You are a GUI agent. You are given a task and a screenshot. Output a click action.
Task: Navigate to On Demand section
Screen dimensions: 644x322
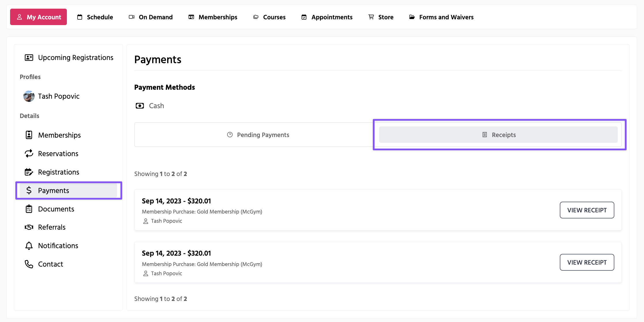tap(151, 17)
